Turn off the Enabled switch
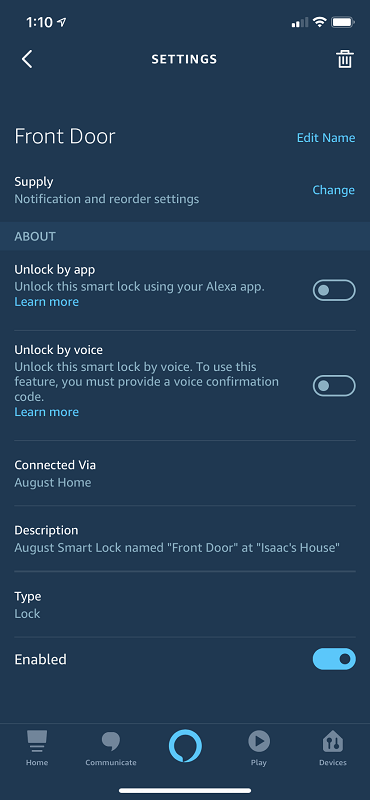Viewport: 370px width, 800px height. [x=334, y=659]
